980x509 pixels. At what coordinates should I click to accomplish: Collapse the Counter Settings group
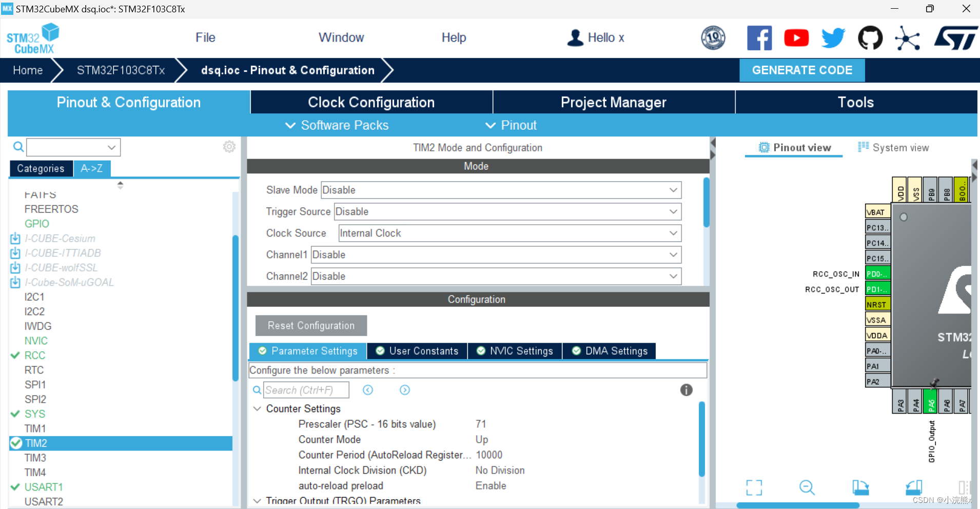(257, 409)
